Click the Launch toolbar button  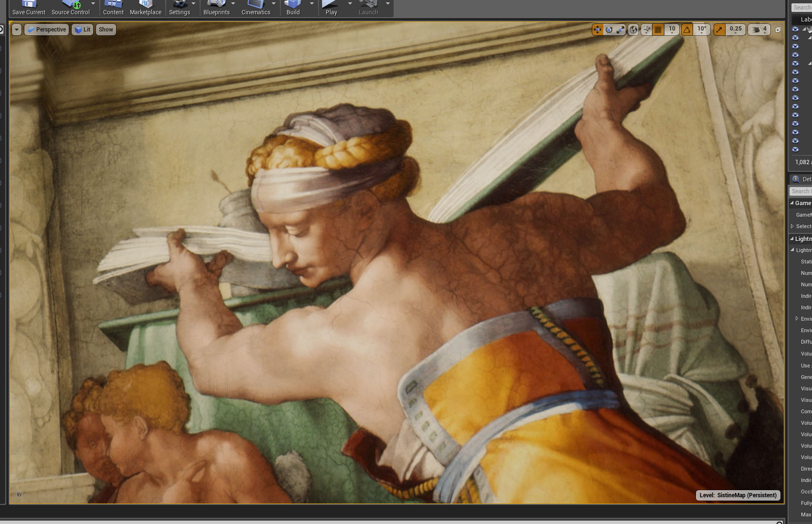coord(368,8)
